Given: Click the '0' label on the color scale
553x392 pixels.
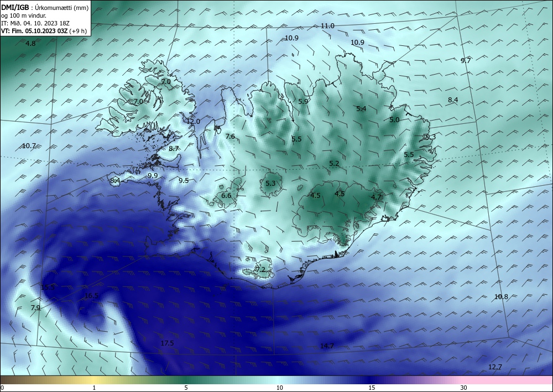Looking at the screenshot, I should 2,388.
